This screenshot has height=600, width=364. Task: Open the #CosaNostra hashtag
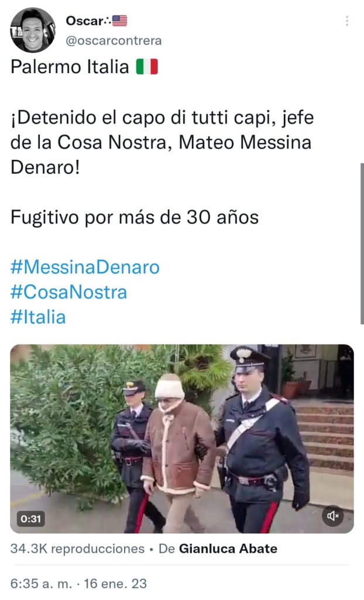click(x=69, y=292)
